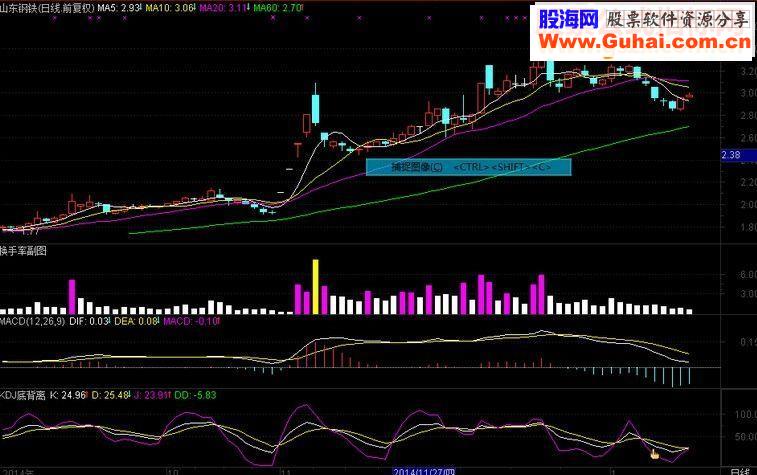Select the MA10: 3.06 indicator label
This screenshot has width=757, height=475.
pyautogui.click(x=170, y=8)
